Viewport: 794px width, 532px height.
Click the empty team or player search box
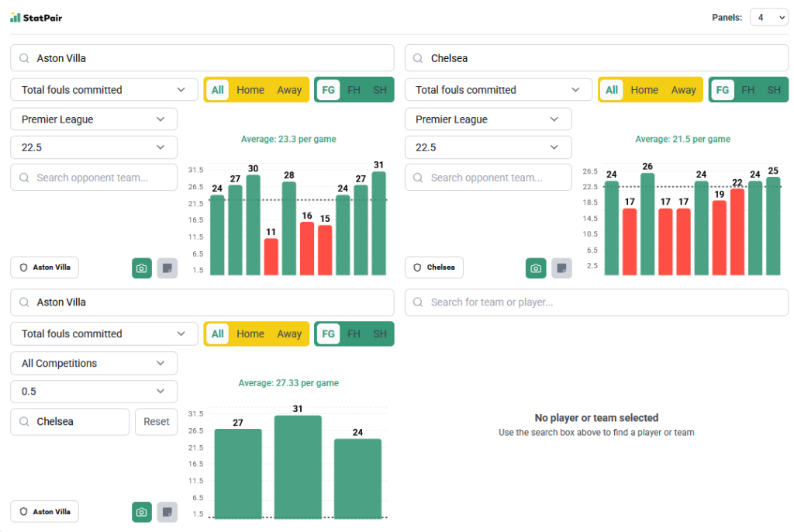596,302
